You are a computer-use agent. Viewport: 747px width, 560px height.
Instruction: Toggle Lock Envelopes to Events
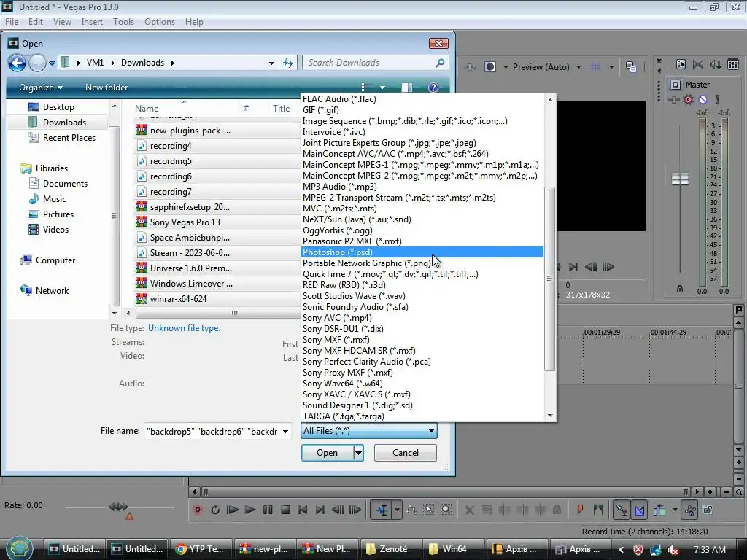click(690, 510)
